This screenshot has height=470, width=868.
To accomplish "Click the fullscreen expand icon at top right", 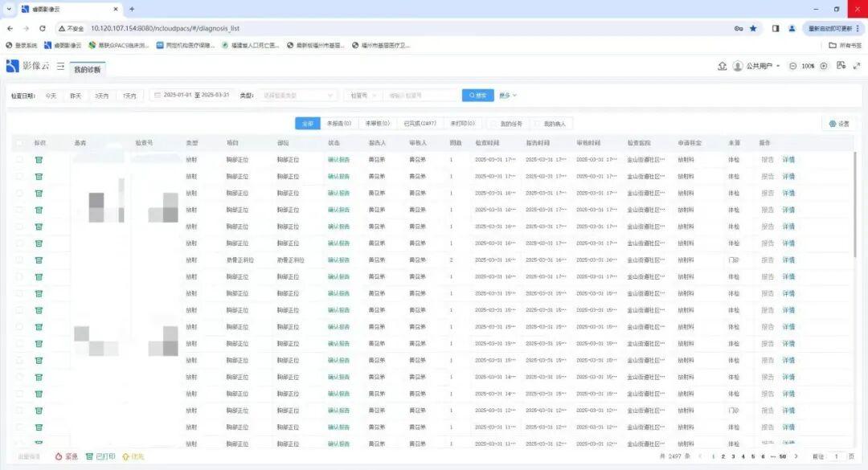I will point(855,67).
